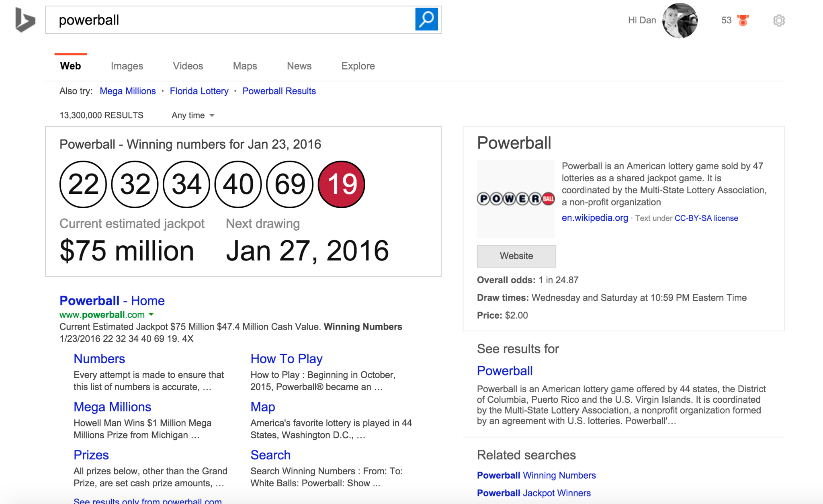Switch to the Maps tab
The height and width of the screenshot is (504, 823).
(x=245, y=66)
